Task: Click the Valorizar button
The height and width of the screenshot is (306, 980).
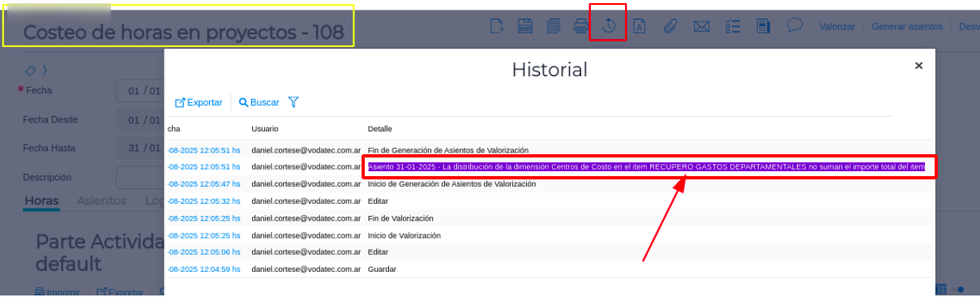Action: click(837, 27)
